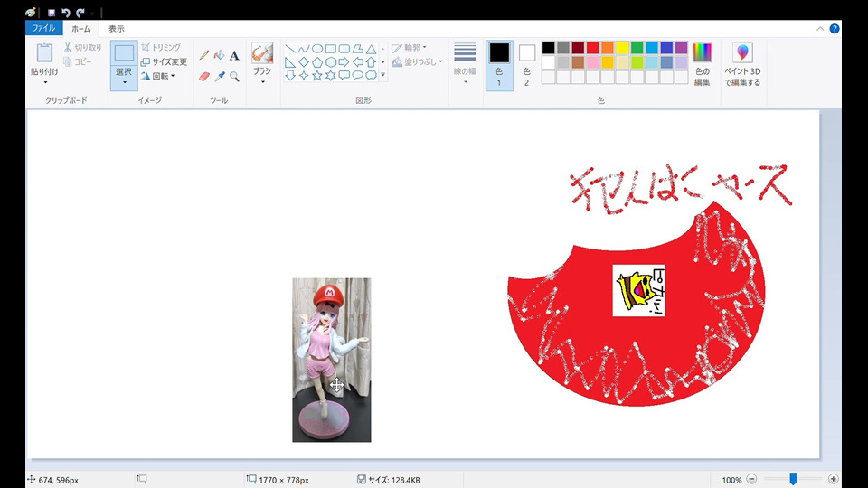Collapse the ribbon with the chevron

click(x=820, y=29)
